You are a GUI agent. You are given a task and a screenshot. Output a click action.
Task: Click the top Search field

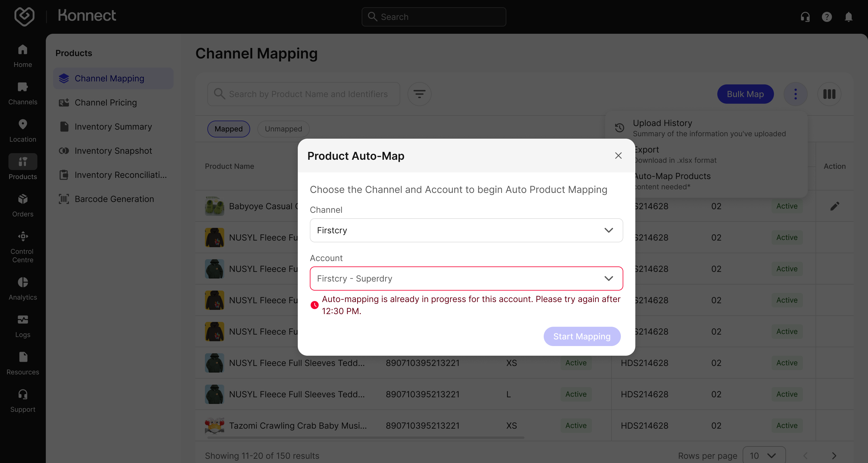[434, 17]
